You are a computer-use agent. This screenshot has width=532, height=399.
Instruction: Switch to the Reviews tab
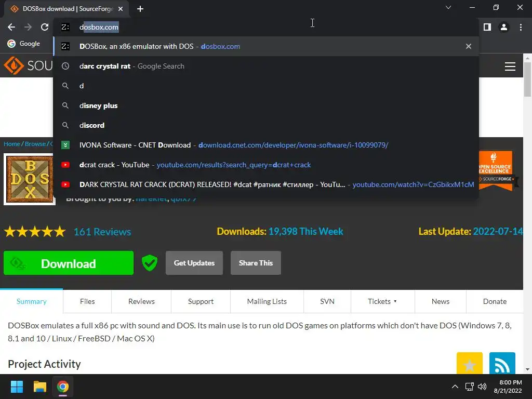pyautogui.click(x=141, y=301)
